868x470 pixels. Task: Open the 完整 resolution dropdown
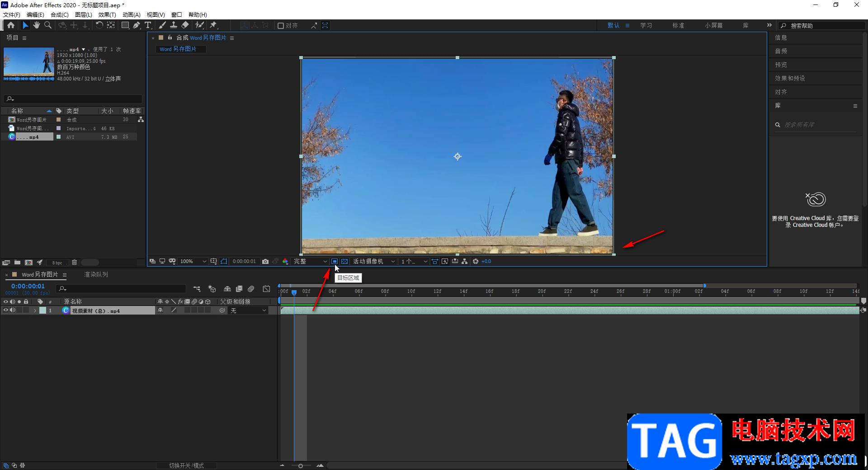click(x=311, y=261)
